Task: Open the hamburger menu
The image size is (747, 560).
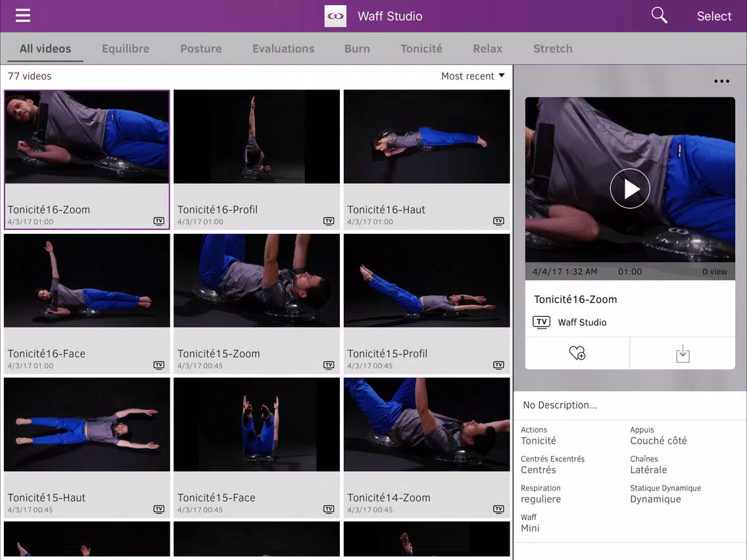Action: coord(23,15)
